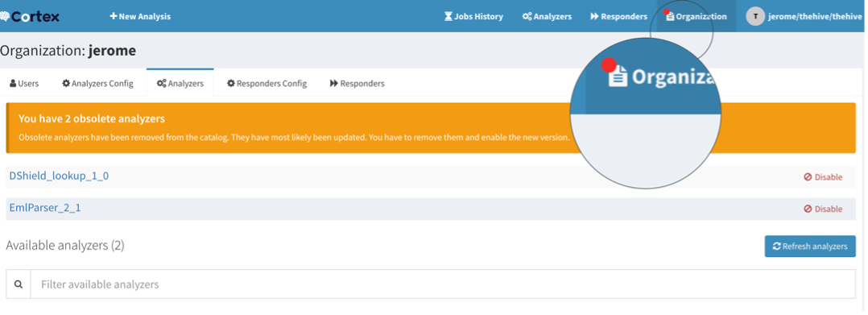Click the plus icon beside New Analysis
The image size is (868, 315).
pyautogui.click(x=114, y=17)
